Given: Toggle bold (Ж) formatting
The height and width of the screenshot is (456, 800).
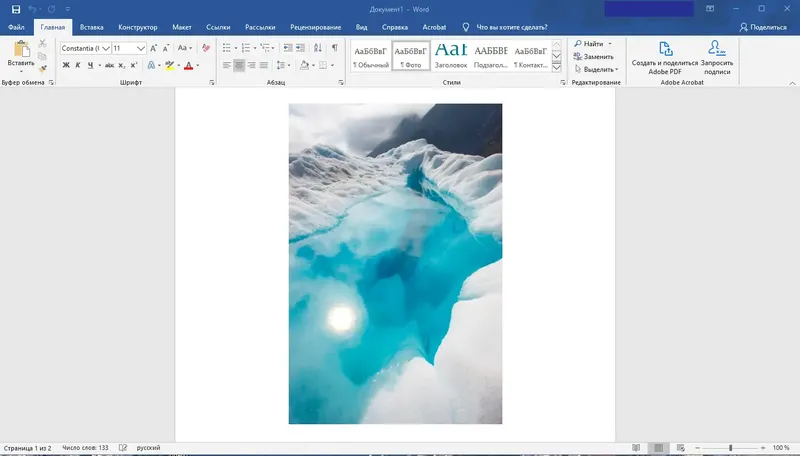Looking at the screenshot, I should pos(66,65).
